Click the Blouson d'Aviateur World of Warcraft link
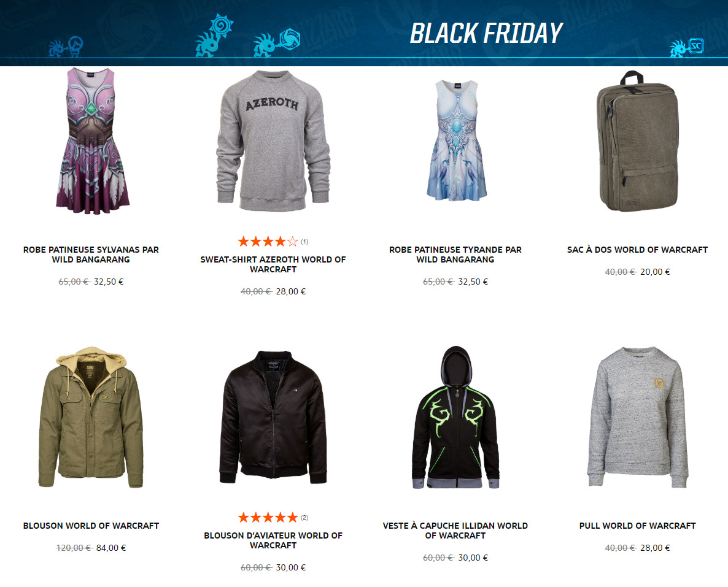 tap(273, 540)
